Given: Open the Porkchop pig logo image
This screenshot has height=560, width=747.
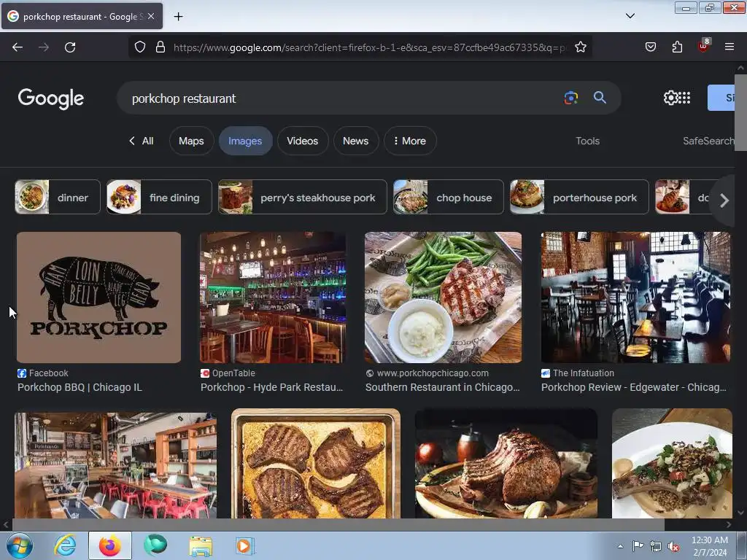Looking at the screenshot, I should coord(98,297).
